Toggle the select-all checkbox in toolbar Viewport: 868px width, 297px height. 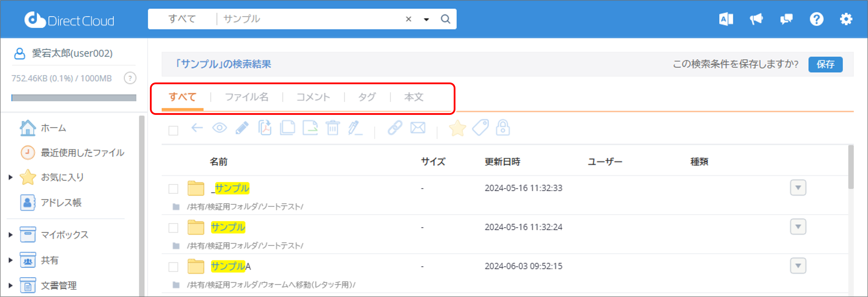click(173, 131)
